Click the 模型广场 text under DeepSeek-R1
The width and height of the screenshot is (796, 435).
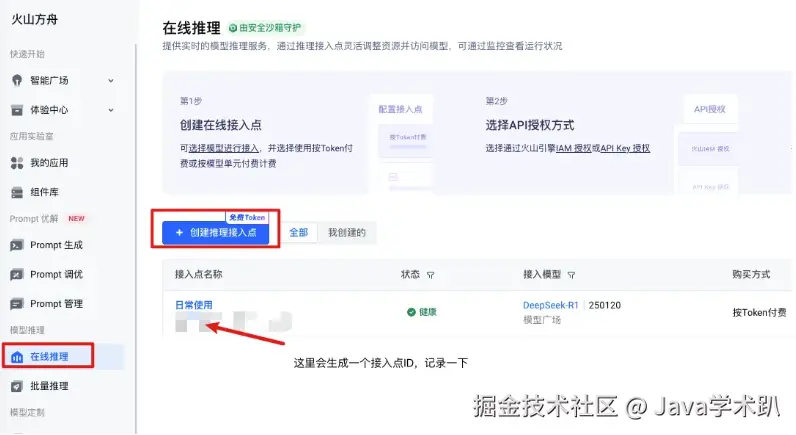[542, 320]
